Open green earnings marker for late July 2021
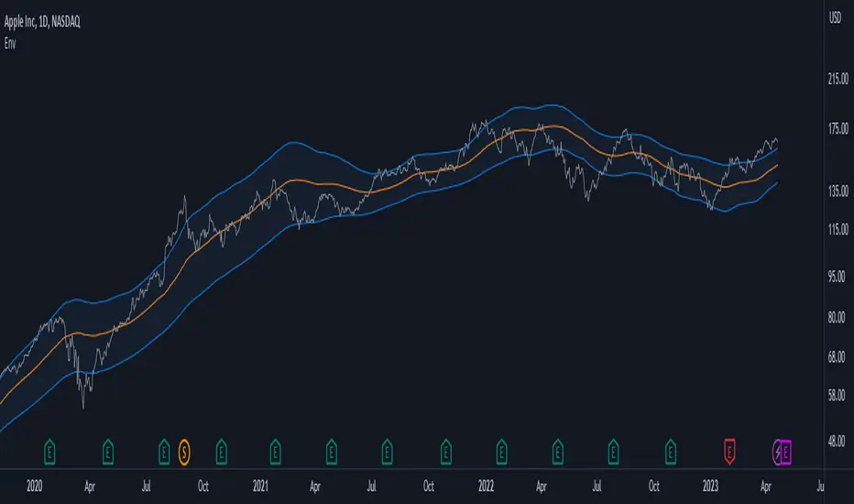The width and height of the screenshot is (854, 504). (x=388, y=452)
